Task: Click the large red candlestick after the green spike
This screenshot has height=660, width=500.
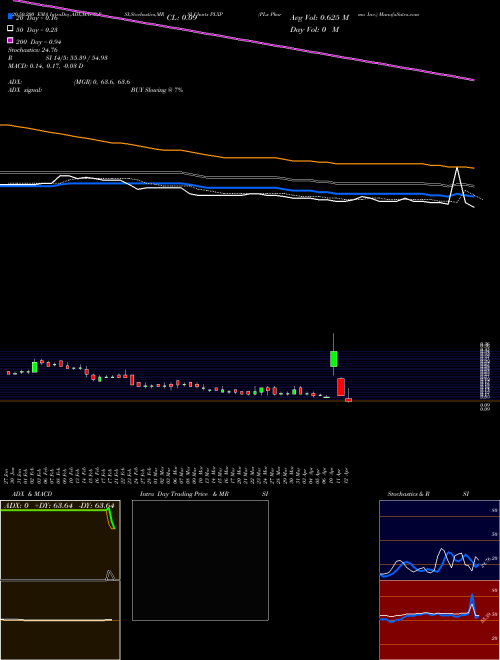Action: coord(341,387)
